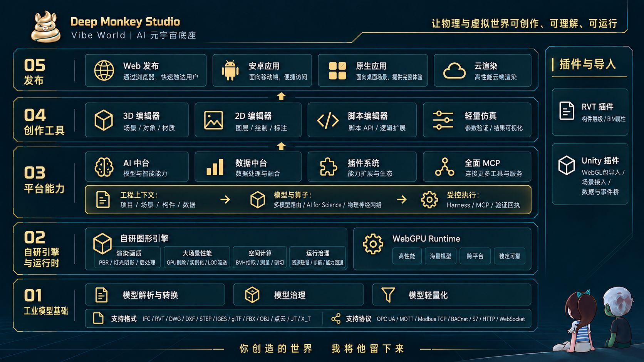644x362 pixels.
Task: Click the Deep Monkey Studio title text
Action: click(x=125, y=22)
